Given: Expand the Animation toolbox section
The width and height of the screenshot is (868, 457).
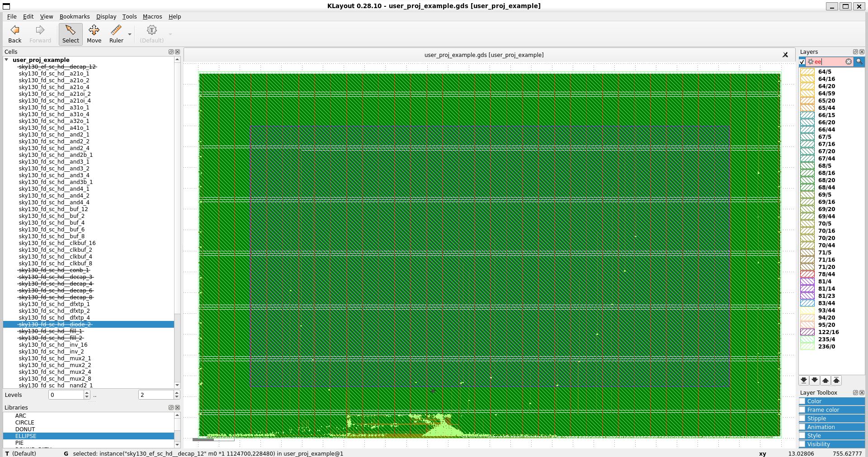Looking at the screenshot, I should 832,427.
